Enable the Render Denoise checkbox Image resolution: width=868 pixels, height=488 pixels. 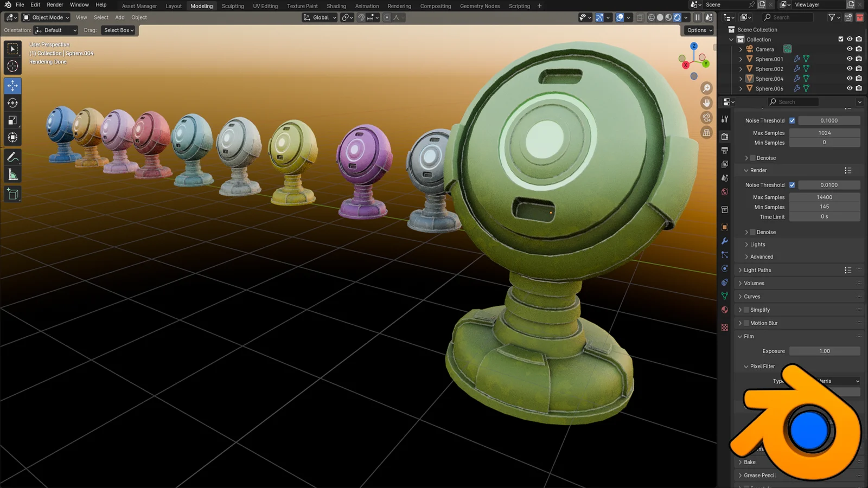tap(752, 232)
